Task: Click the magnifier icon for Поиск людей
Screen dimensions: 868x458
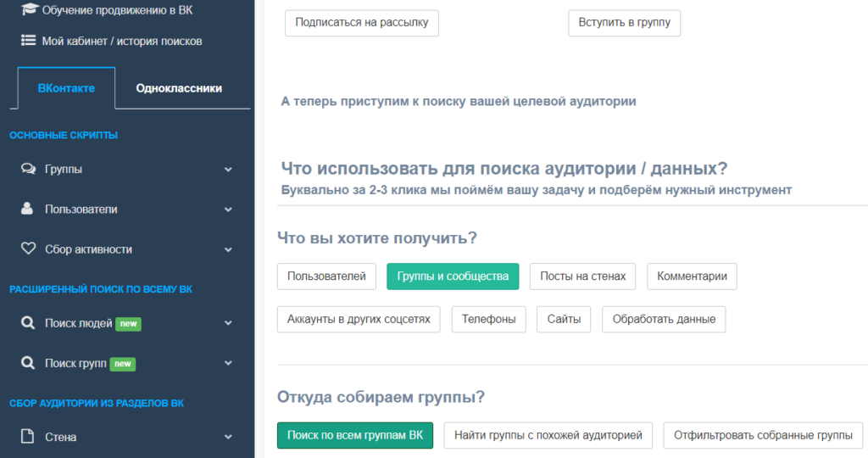Action: tap(28, 323)
